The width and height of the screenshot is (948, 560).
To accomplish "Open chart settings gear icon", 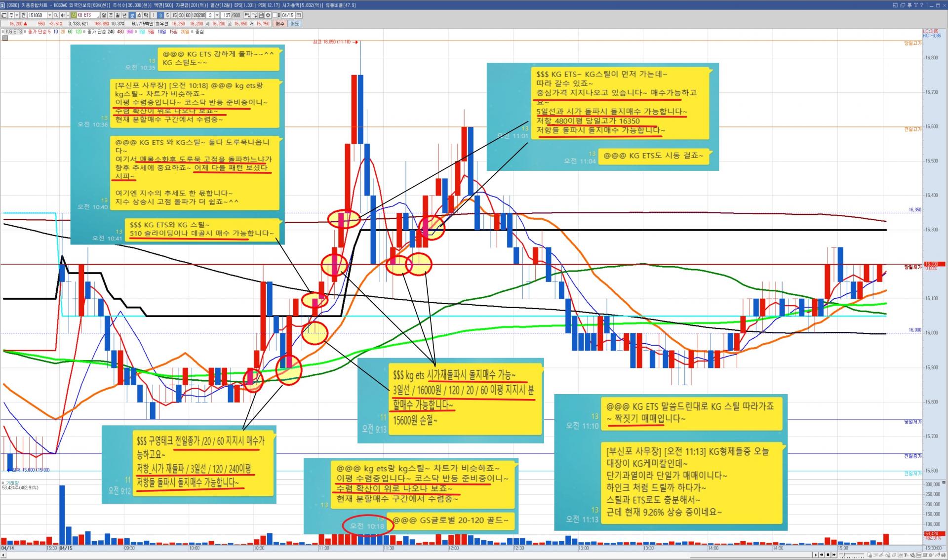I will pyautogui.click(x=268, y=15).
